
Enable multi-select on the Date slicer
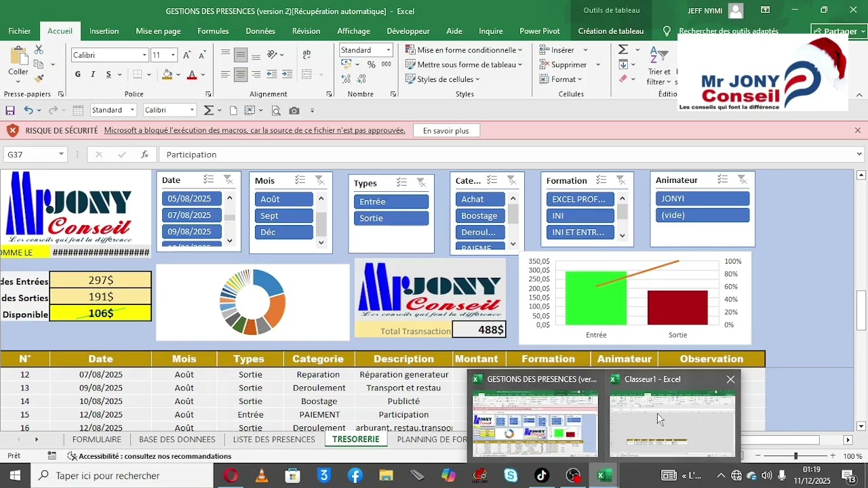pos(208,180)
